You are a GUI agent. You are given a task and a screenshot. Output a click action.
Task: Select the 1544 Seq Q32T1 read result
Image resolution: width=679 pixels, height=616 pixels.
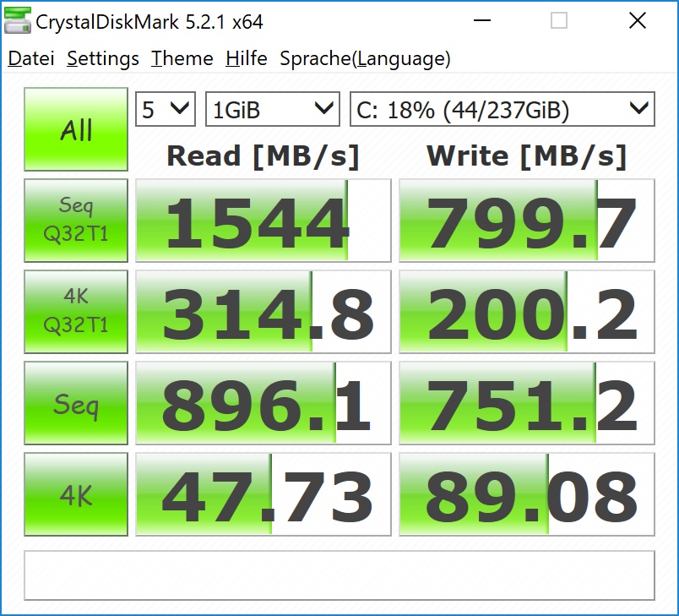263,221
